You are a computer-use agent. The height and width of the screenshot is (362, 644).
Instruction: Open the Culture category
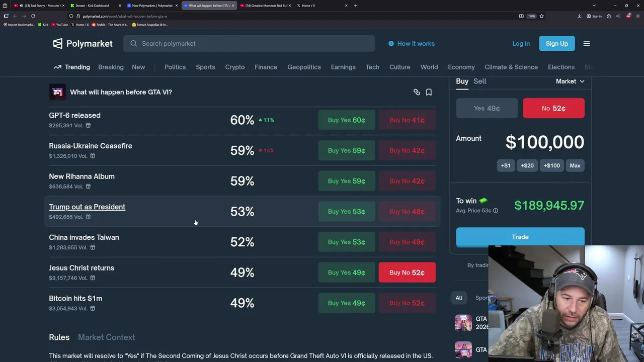click(x=399, y=67)
